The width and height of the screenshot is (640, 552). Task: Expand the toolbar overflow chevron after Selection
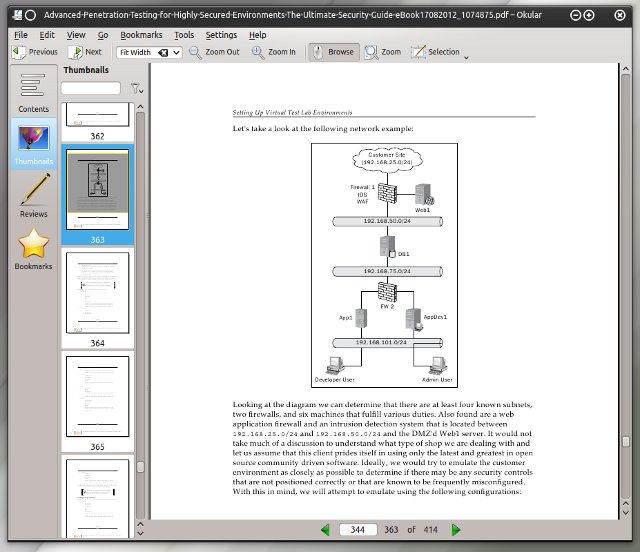coord(467,56)
